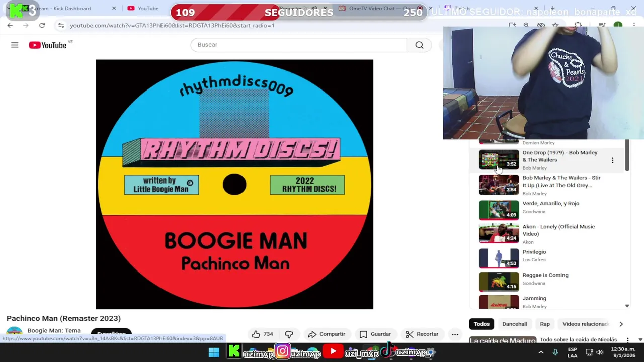Click the Buscar search field
644x362 pixels.
[298, 45]
